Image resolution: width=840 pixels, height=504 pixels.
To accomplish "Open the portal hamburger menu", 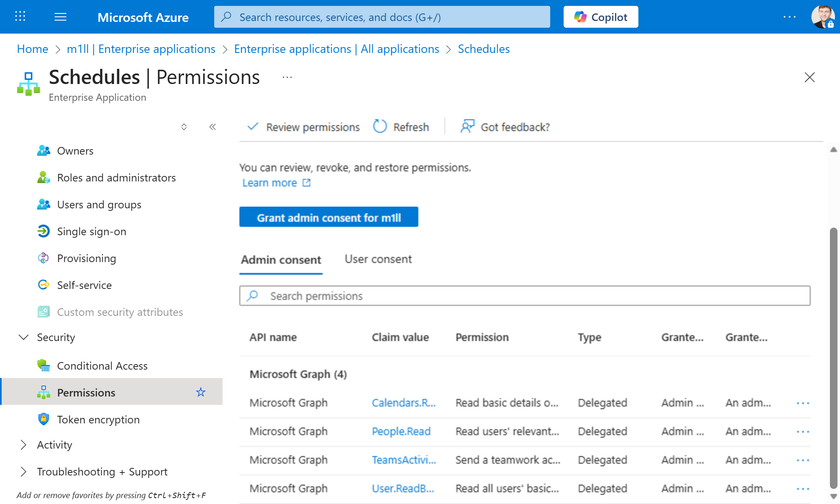I will [x=60, y=17].
